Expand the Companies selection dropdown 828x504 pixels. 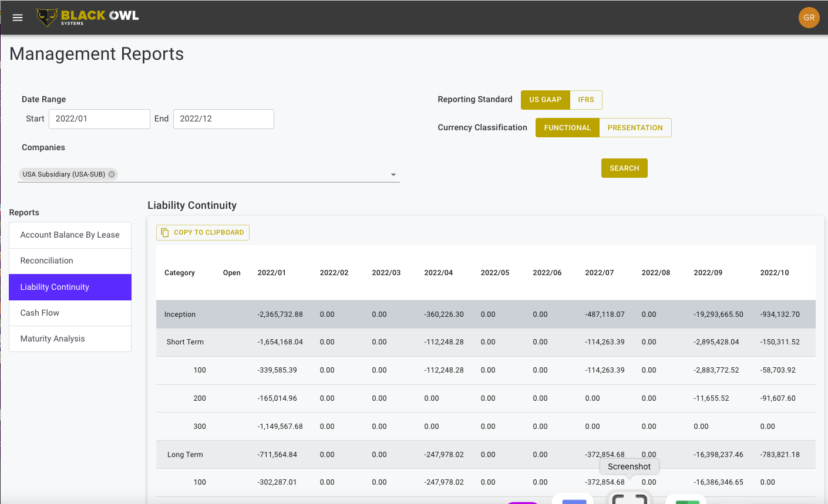pos(393,174)
